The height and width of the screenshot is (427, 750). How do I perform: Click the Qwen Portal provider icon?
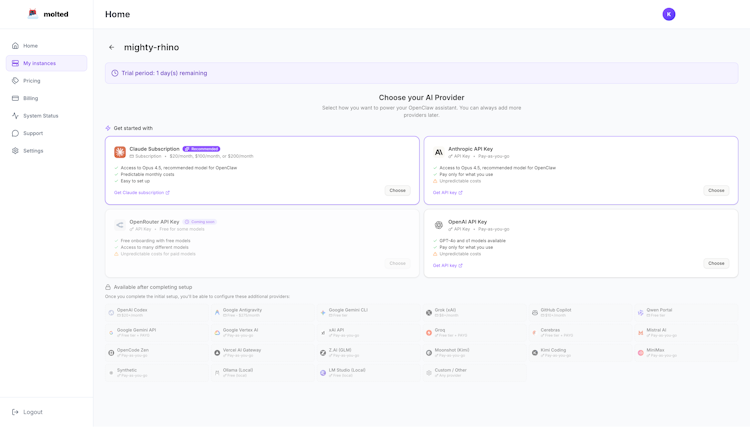(x=640, y=313)
